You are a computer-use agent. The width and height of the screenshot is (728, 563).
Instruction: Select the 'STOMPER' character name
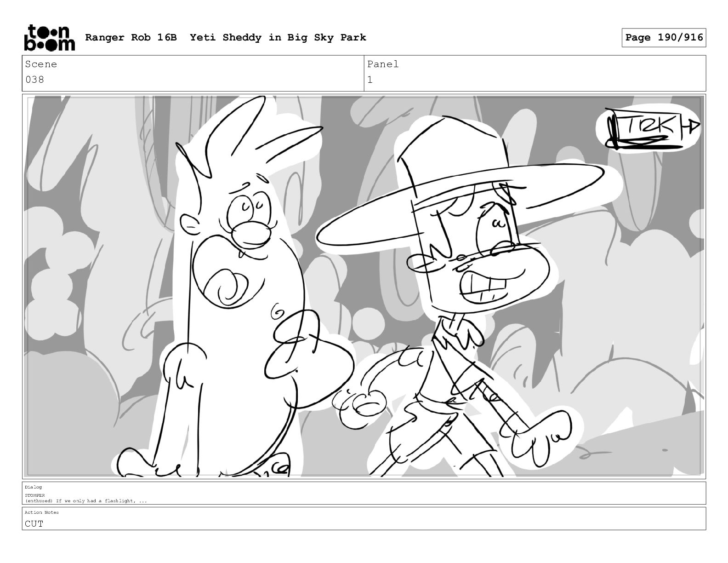pyautogui.click(x=35, y=495)
